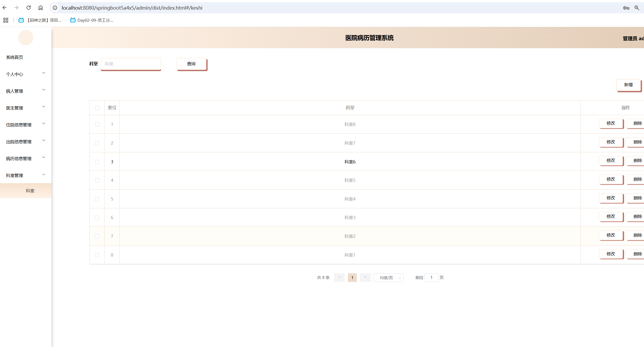Click the browser address bar URL
Screen dimensions: 644x347
[132, 8]
